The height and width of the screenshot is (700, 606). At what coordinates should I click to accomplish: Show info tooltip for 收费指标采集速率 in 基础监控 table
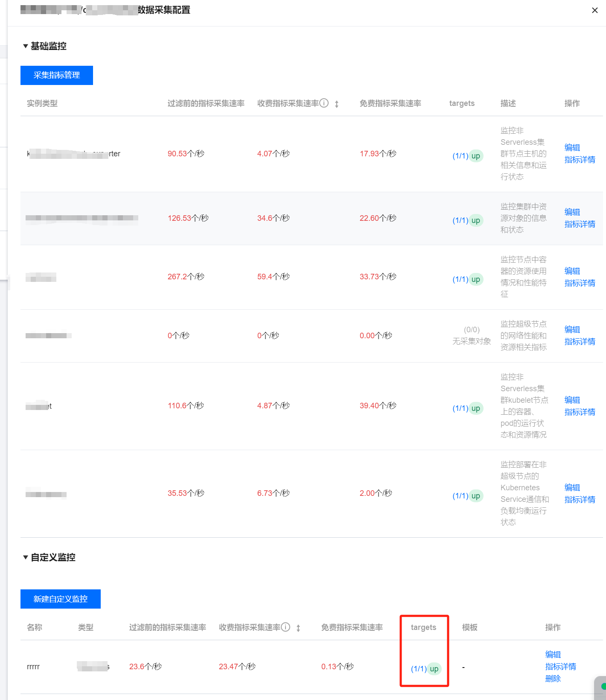click(324, 103)
